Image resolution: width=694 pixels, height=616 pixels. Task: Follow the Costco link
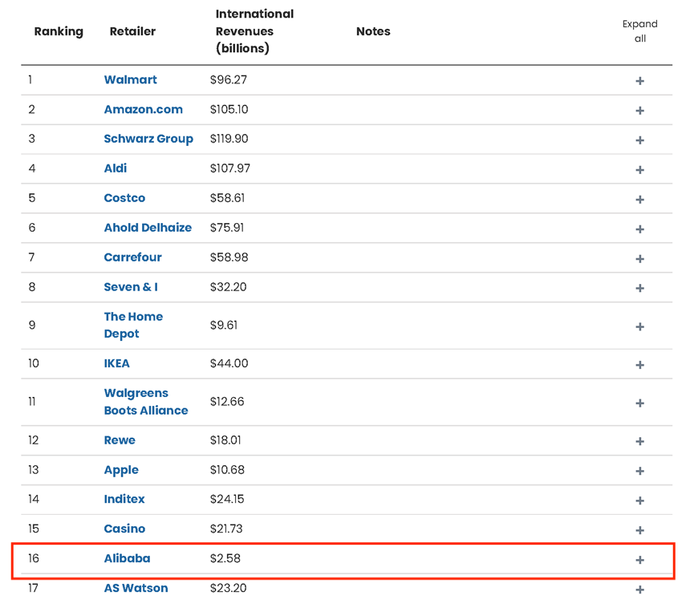pyautogui.click(x=124, y=198)
